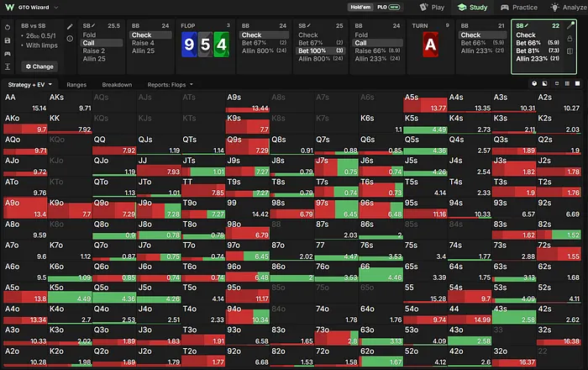
Task: Open the GTO Wizard logo dropdown chevron
Action: coord(56,7)
